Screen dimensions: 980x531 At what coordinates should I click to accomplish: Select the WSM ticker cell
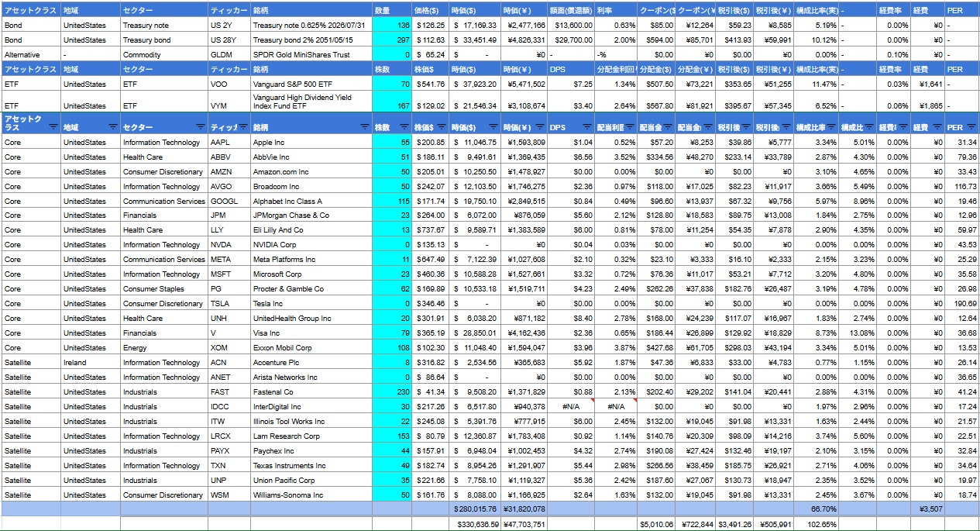(229, 495)
